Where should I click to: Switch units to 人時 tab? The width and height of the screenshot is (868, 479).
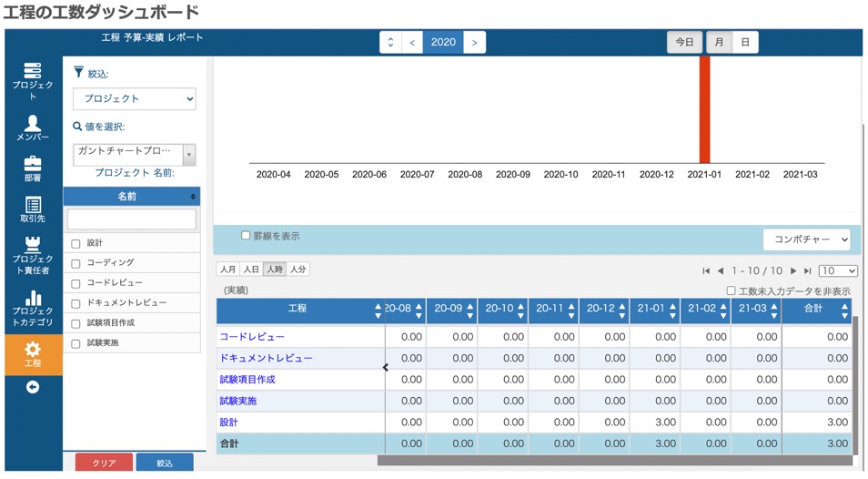(275, 270)
